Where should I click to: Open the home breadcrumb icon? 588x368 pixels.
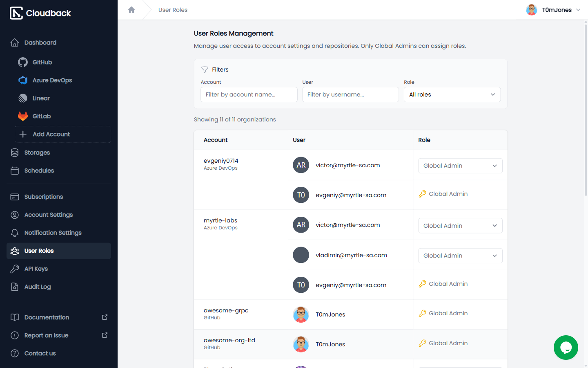pyautogui.click(x=131, y=10)
